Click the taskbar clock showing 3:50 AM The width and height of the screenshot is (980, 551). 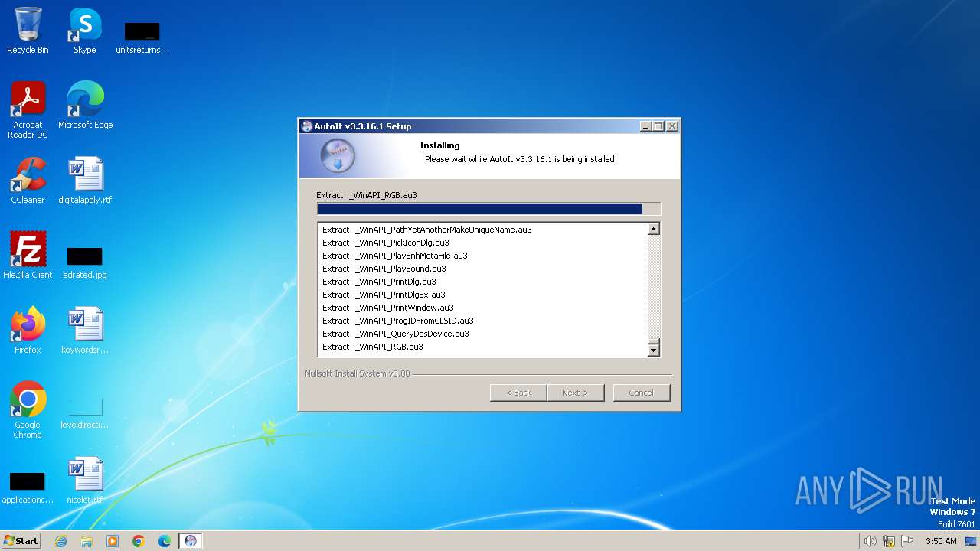click(941, 541)
